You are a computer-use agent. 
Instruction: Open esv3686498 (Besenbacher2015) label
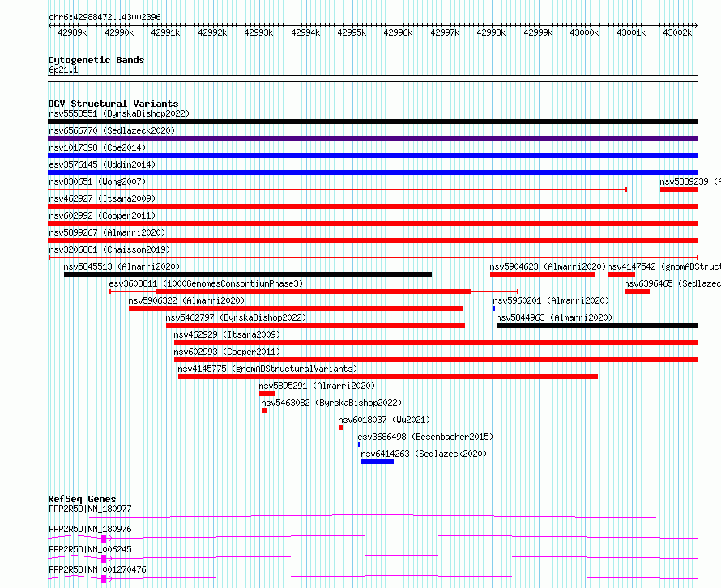pos(425,437)
